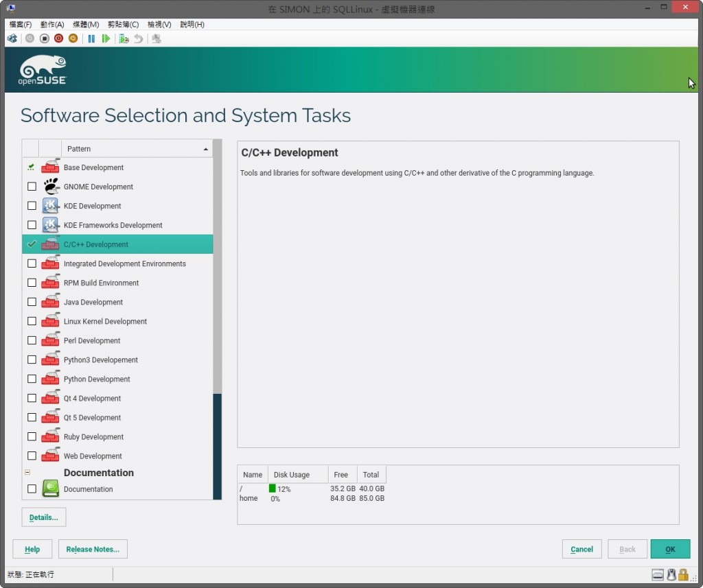
Task: Enable the Perl Development checkbox
Action: pos(32,340)
